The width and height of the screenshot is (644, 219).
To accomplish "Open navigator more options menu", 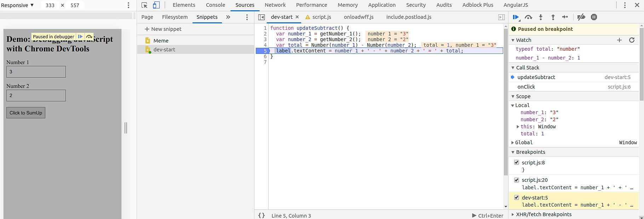I will pos(247,17).
